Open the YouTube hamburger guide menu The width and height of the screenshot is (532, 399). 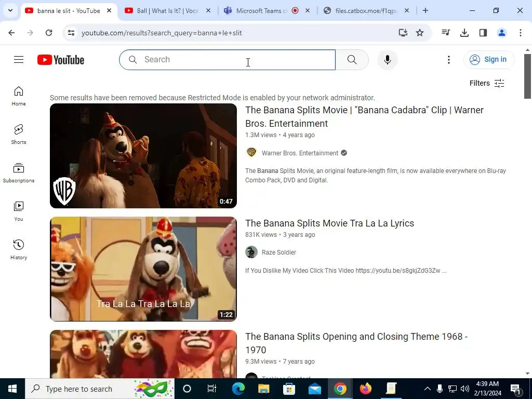pos(19,60)
